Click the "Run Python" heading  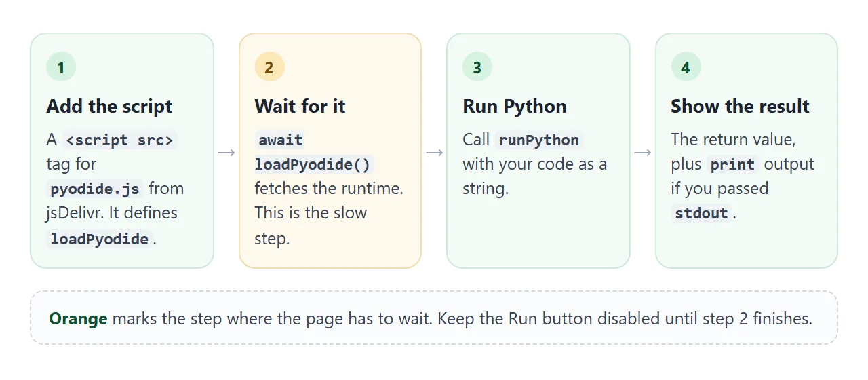point(515,107)
